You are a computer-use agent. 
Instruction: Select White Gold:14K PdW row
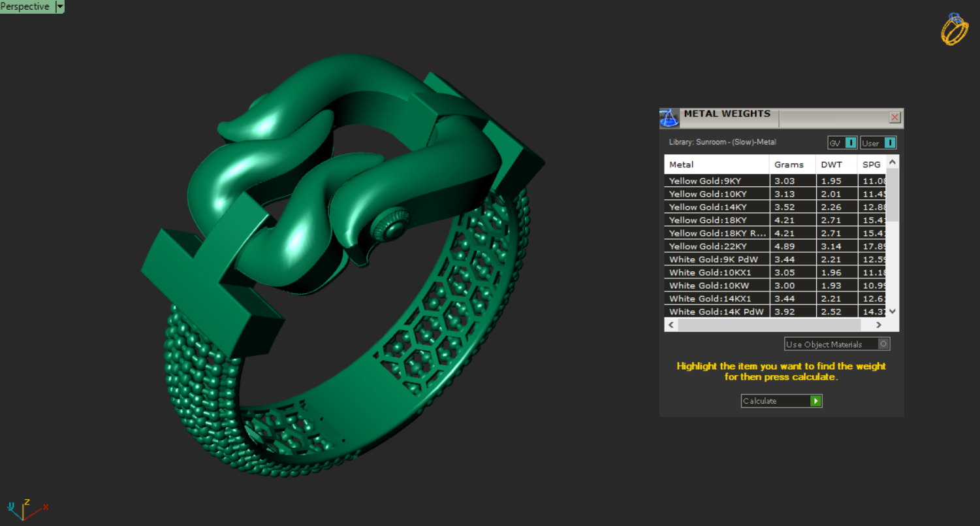tap(716, 312)
